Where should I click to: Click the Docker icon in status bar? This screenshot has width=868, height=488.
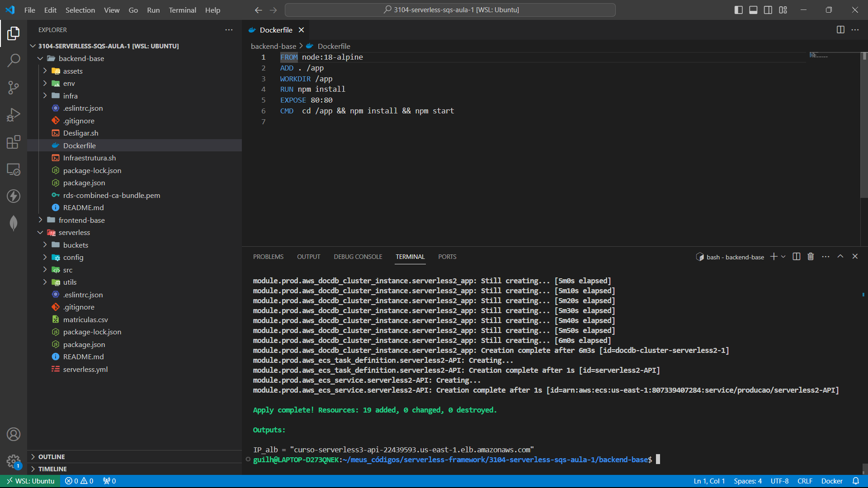click(832, 481)
